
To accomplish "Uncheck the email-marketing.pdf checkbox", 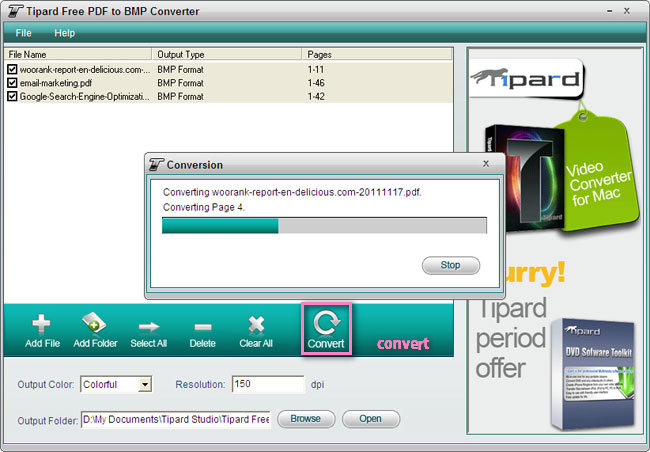I will click(x=12, y=83).
